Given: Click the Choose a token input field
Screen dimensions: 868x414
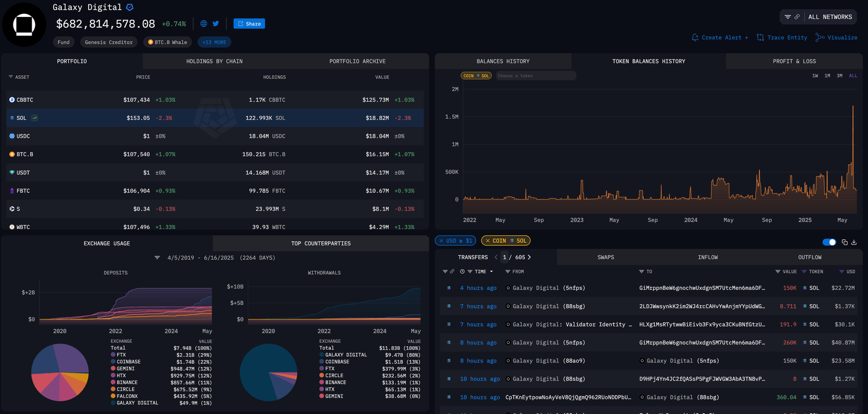Looking at the screenshot, I should 535,76.
